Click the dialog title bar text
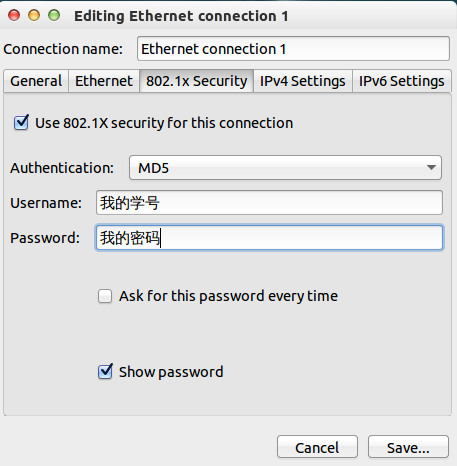Screen dimensions: 457x466 coord(181,16)
